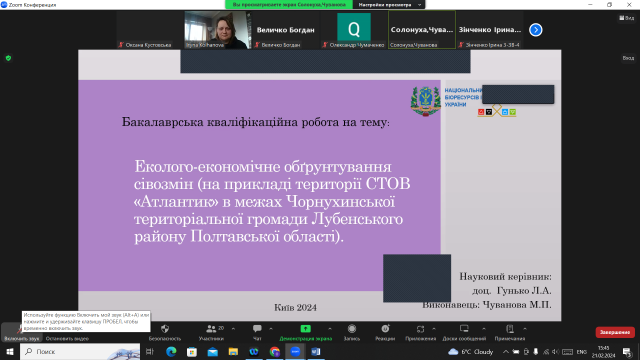
Task: Open Whiteboards (Доски сообщений)
Action: click(464, 332)
